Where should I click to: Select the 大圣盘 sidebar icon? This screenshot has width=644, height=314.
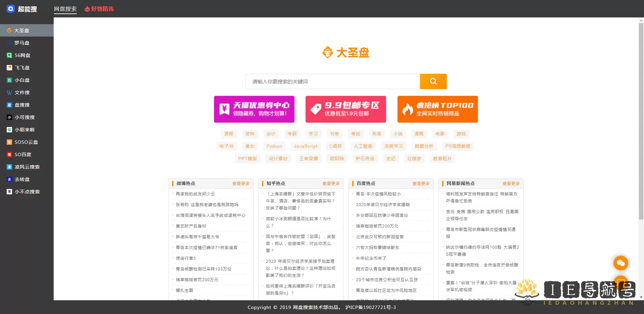coord(9,30)
